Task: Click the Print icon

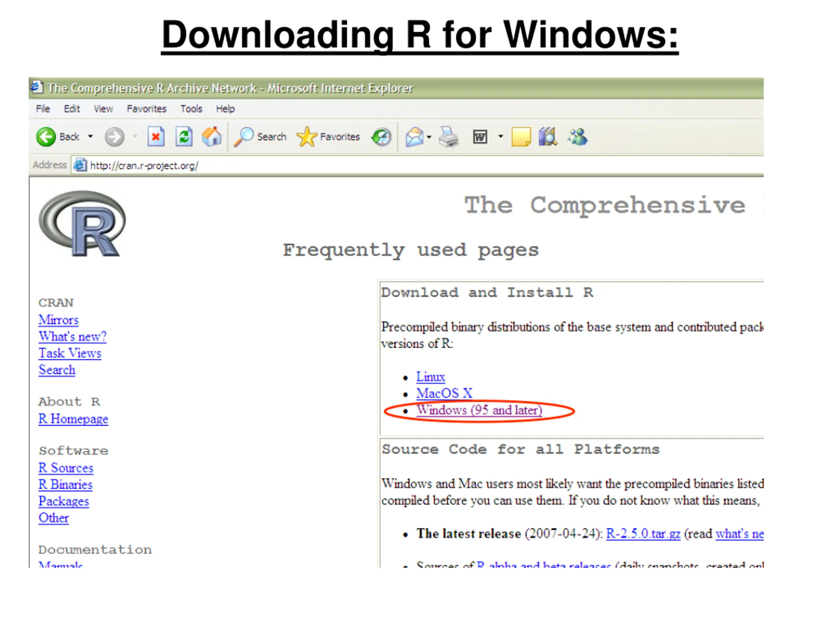Action: (x=449, y=137)
